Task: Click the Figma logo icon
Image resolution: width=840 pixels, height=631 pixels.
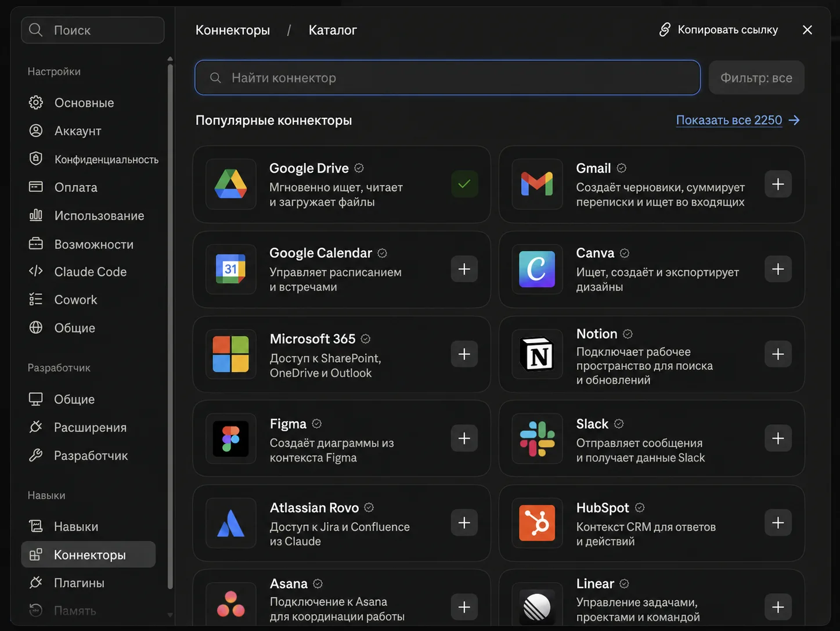Action: pos(231,438)
